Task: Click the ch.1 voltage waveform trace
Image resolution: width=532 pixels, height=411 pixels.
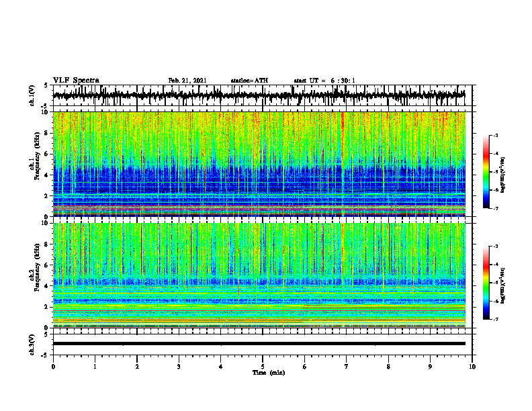Action: coord(259,95)
